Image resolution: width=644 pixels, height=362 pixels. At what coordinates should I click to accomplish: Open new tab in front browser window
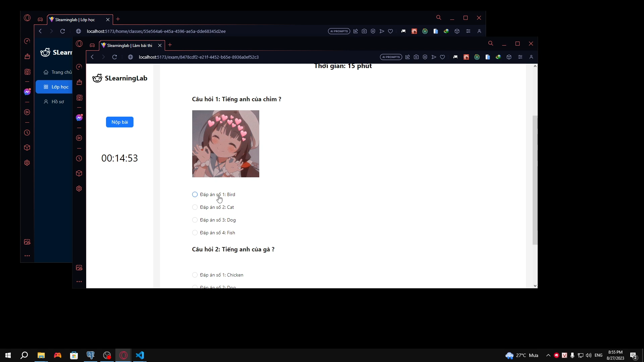pyautogui.click(x=170, y=45)
